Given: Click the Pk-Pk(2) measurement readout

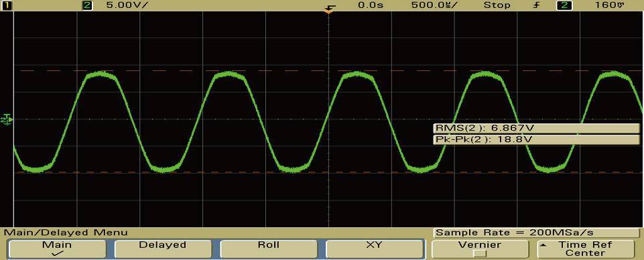Looking at the screenshot, I should (536, 139).
